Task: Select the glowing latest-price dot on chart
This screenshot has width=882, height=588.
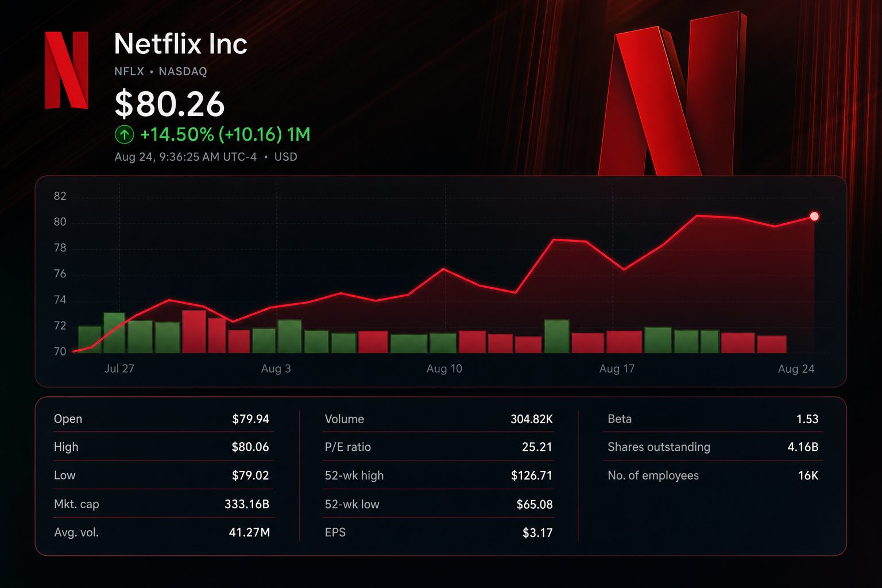Action: coord(814,216)
